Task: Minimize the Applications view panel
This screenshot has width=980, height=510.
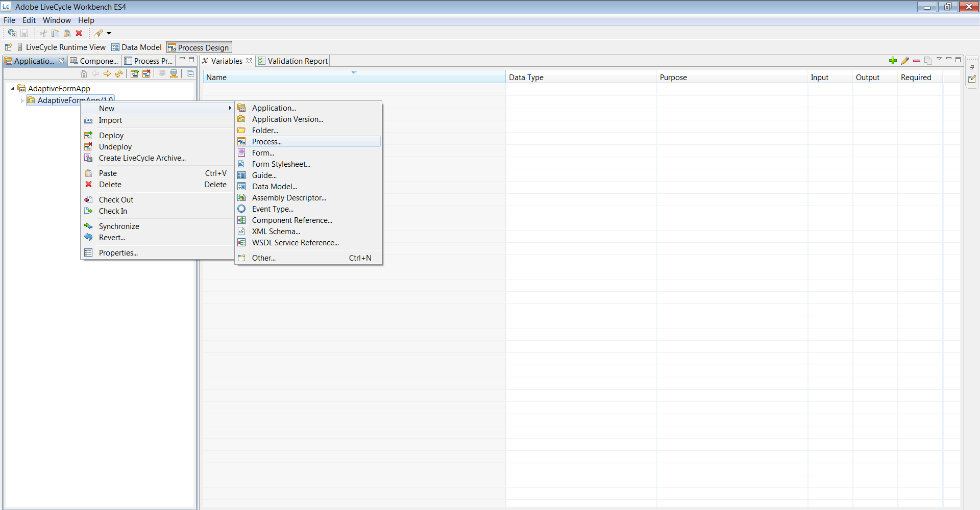Action: (182, 60)
